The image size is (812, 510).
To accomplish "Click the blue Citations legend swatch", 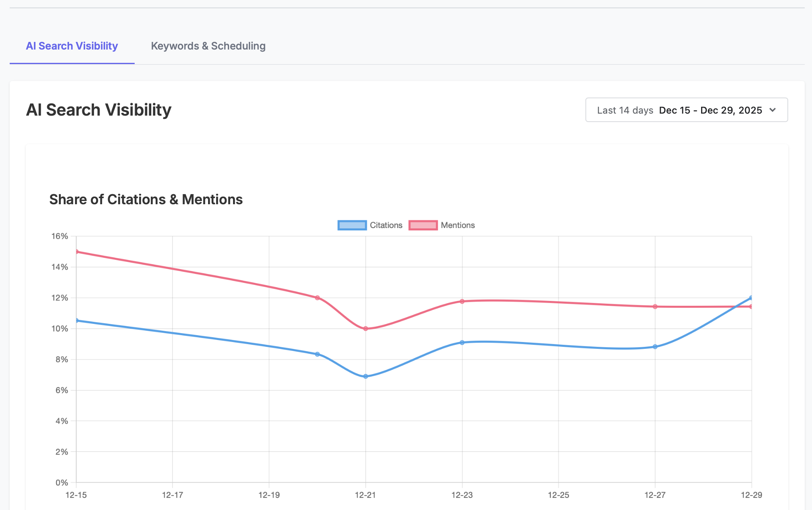I will [352, 225].
